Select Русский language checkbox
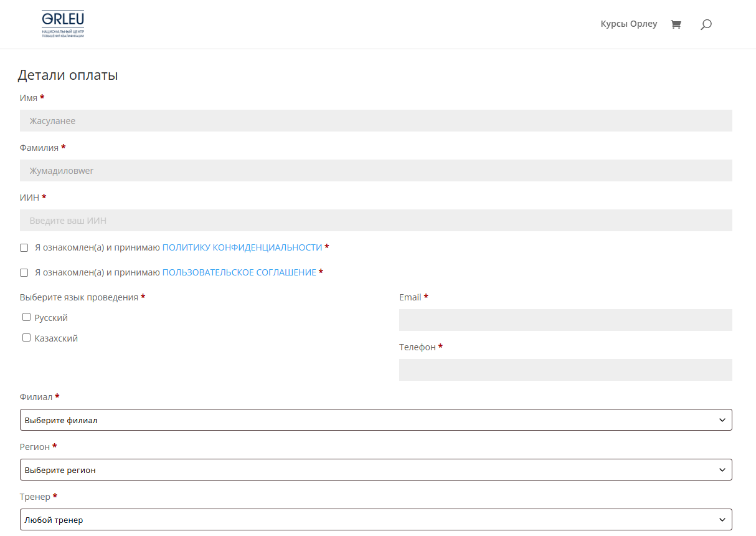This screenshot has height=536, width=756. 26,317
